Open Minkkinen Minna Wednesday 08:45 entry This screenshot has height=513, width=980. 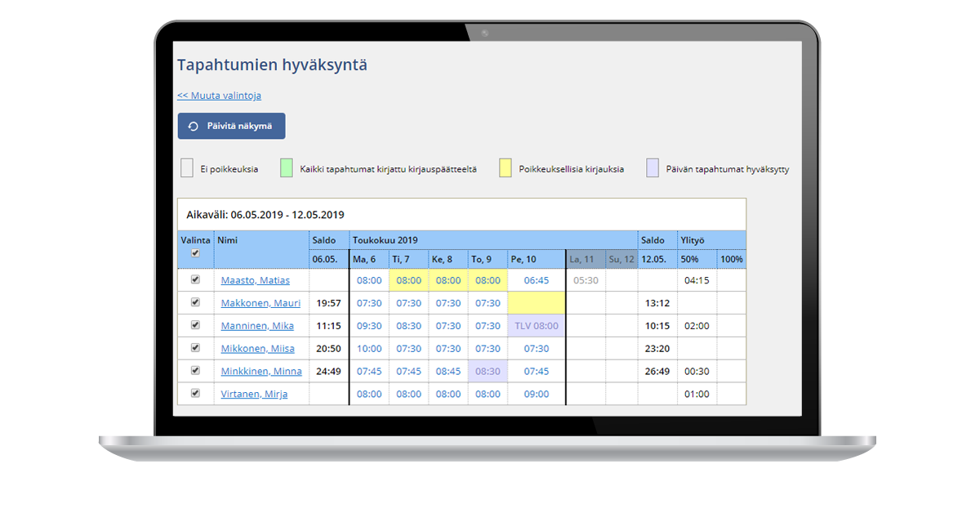pos(448,372)
